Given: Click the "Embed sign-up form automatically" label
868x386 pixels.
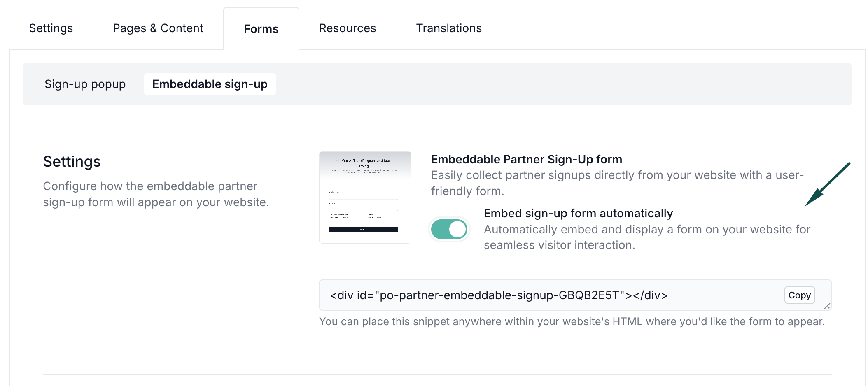Looking at the screenshot, I should (x=578, y=213).
